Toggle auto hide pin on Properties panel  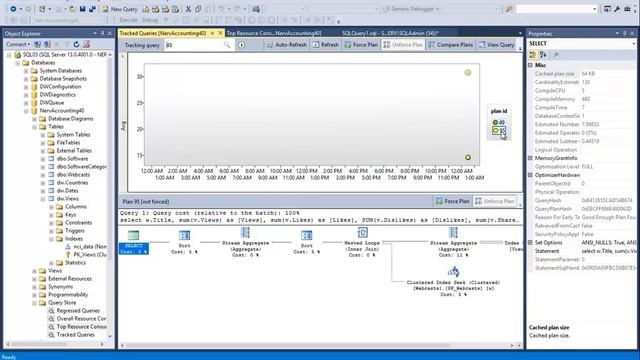(x=624, y=33)
